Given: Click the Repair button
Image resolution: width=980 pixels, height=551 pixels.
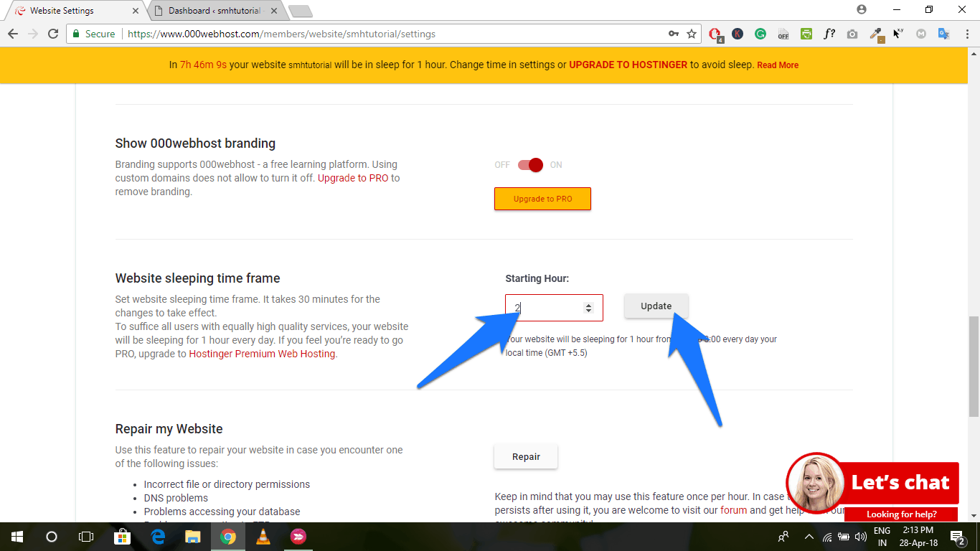Looking at the screenshot, I should coord(526,456).
